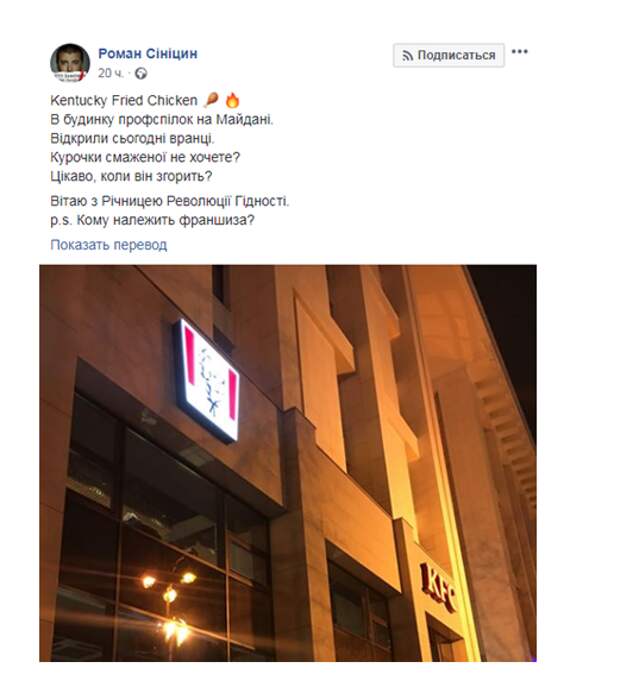Click the fire emoji in post
This screenshot has width=620, height=687.
232,100
